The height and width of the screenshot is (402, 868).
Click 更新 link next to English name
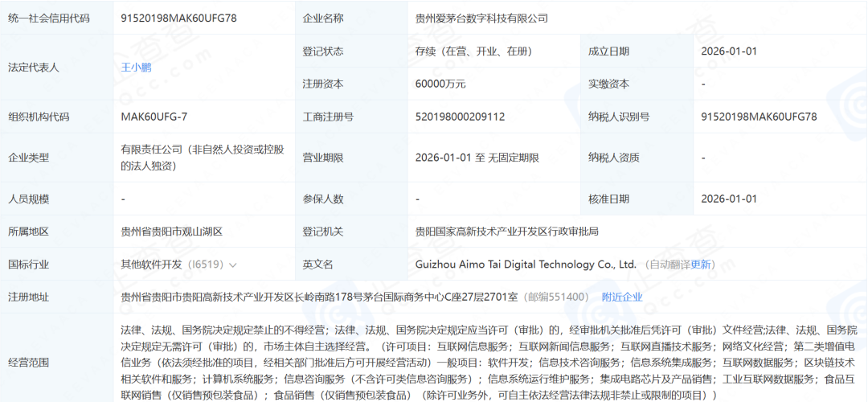(700, 265)
